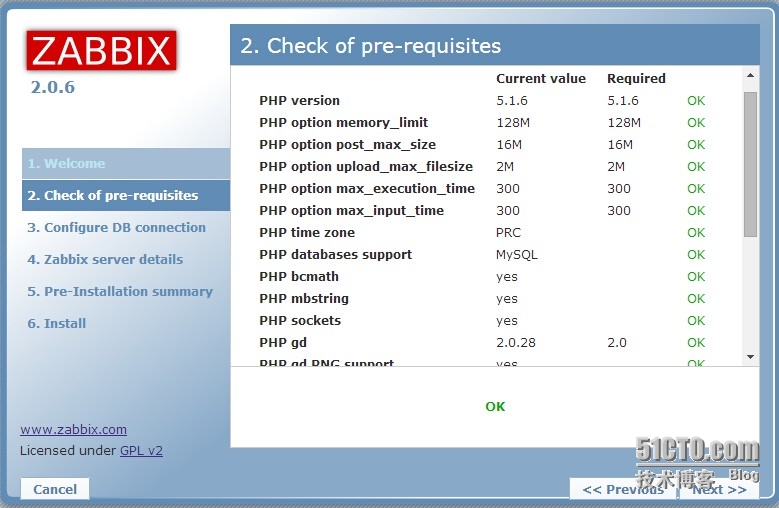This screenshot has height=508, width=779.
Task: Click the 'Current value' column header
Action: (541, 78)
